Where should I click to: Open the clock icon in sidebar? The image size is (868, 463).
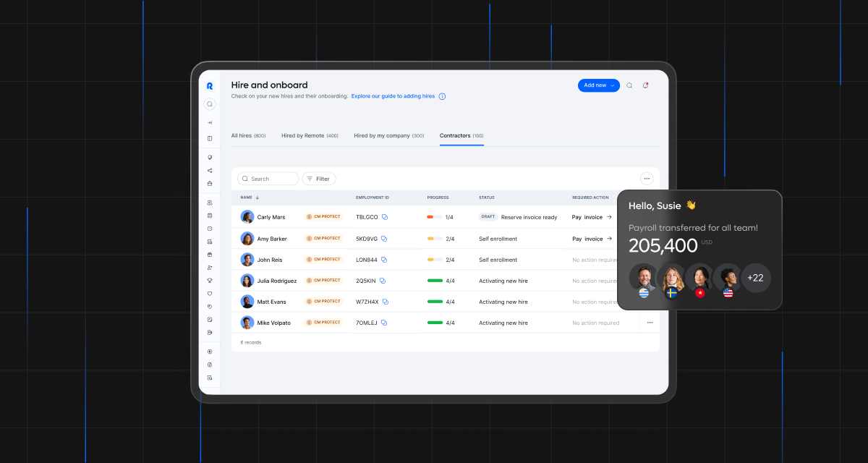pyautogui.click(x=210, y=229)
